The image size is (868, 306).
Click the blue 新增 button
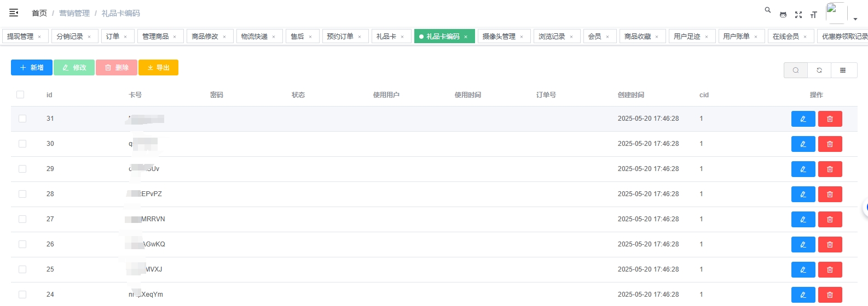(x=32, y=68)
